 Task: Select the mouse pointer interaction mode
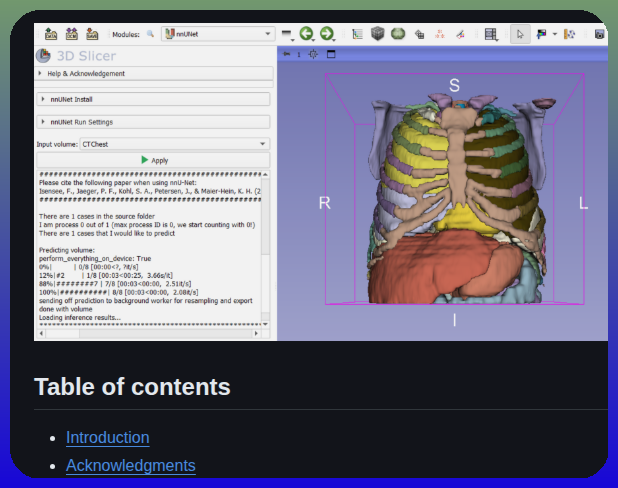[x=520, y=34]
